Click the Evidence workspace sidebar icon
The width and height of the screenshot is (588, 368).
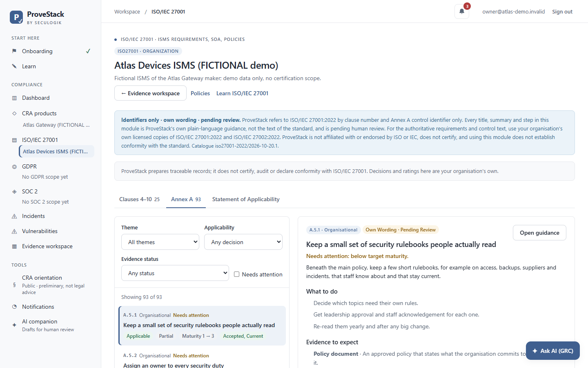click(14, 247)
